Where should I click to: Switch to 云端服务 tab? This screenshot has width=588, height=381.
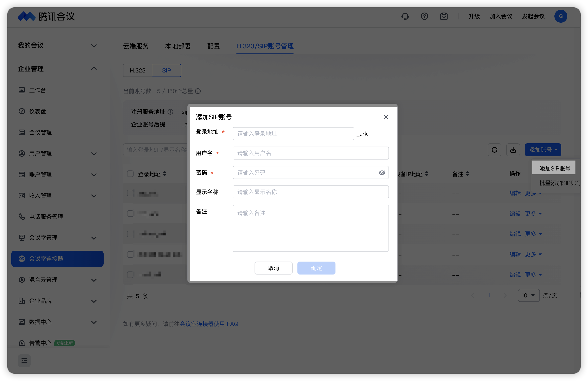tap(136, 46)
